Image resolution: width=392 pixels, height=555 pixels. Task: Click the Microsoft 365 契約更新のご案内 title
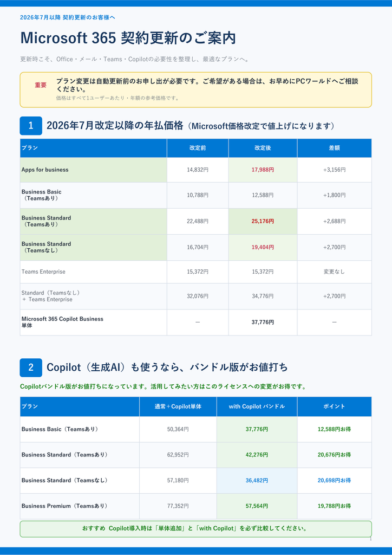128,38
